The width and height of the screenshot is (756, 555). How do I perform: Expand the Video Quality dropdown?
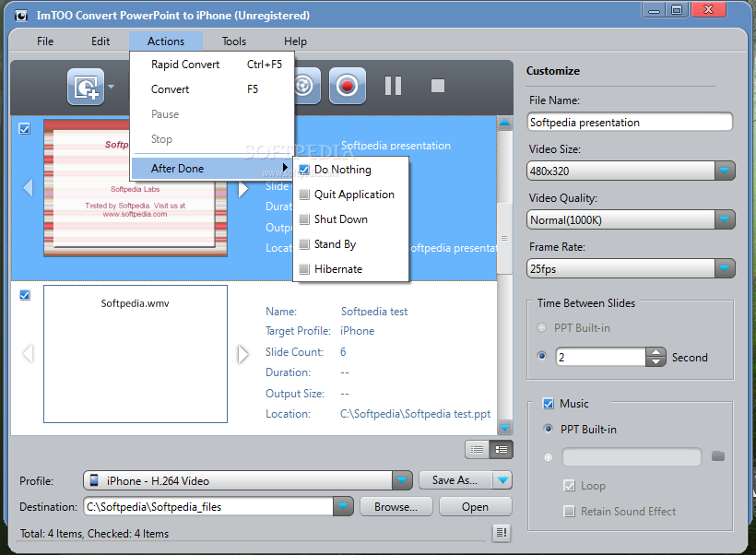[x=724, y=219]
